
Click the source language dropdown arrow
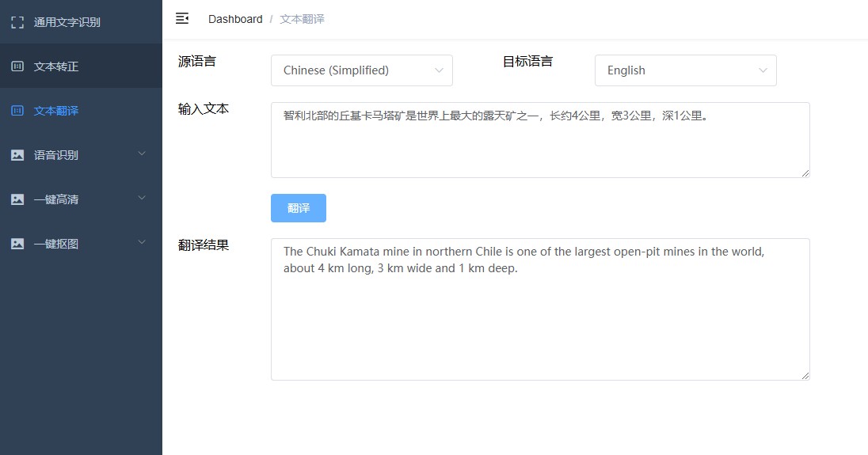click(x=439, y=70)
